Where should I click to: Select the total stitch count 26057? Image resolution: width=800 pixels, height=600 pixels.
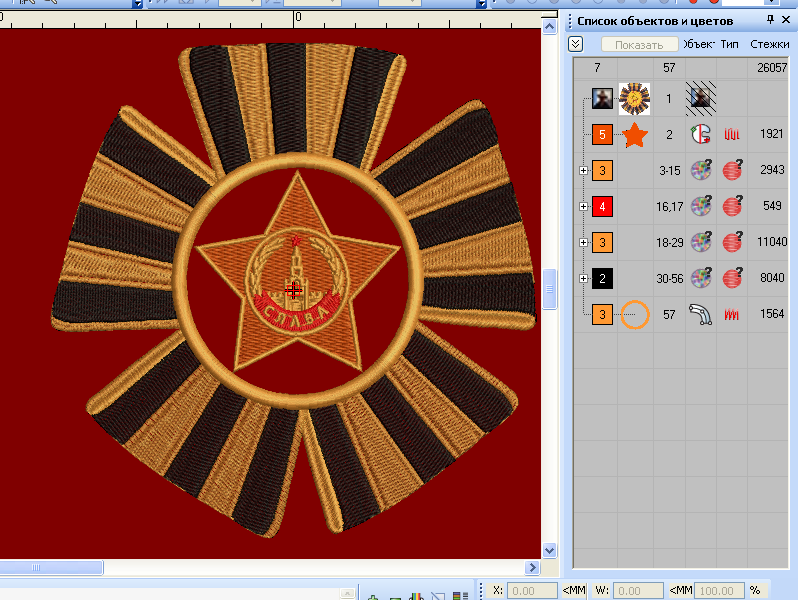(772, 68)
